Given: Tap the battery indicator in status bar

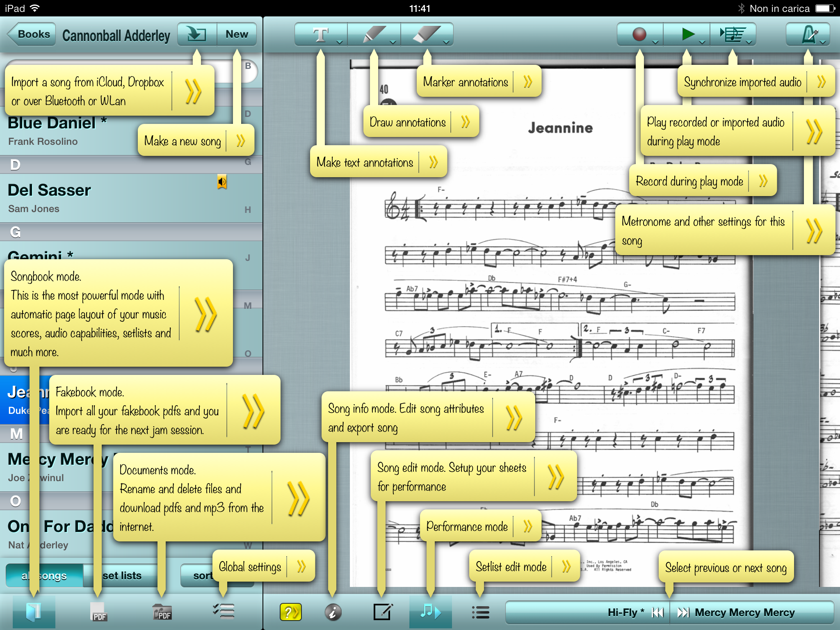Looking at the screenshot, I should pyautogui.click(x=825, y=8).
